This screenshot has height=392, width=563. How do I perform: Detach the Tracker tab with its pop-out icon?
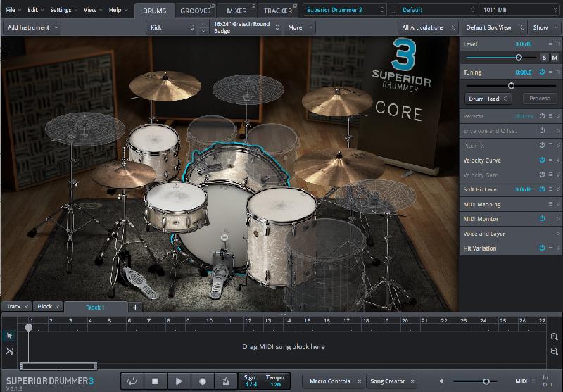295,6
